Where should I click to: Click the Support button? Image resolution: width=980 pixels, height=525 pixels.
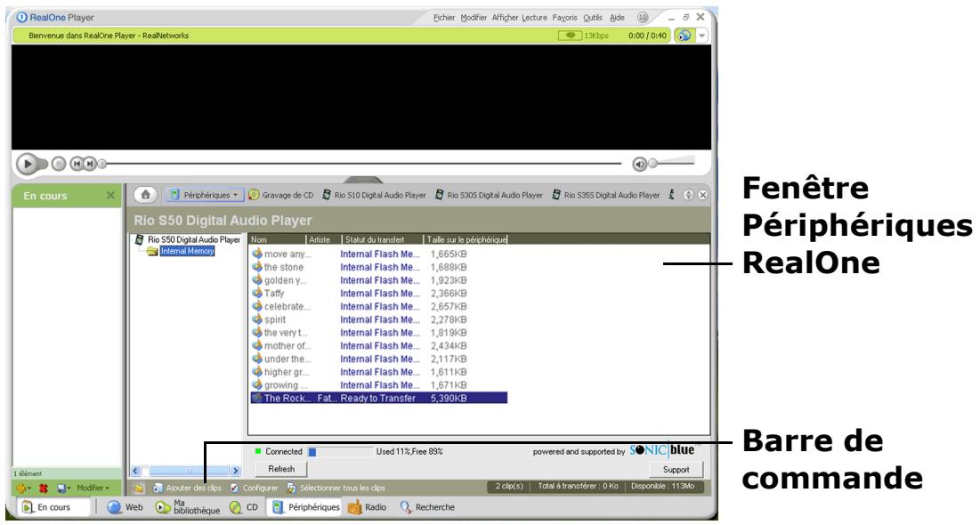tap(683, 468)
